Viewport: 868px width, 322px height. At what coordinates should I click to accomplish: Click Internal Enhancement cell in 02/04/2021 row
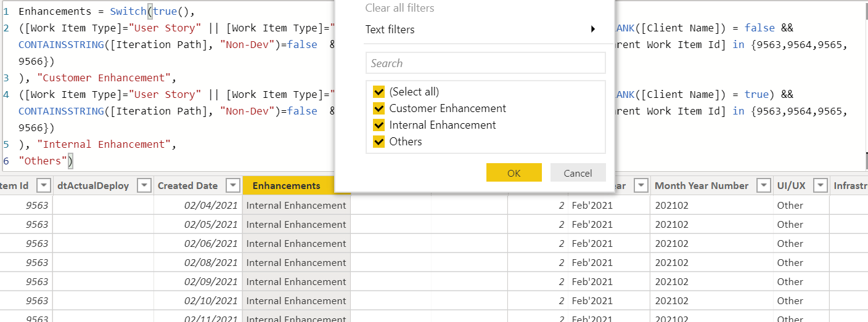297,206
